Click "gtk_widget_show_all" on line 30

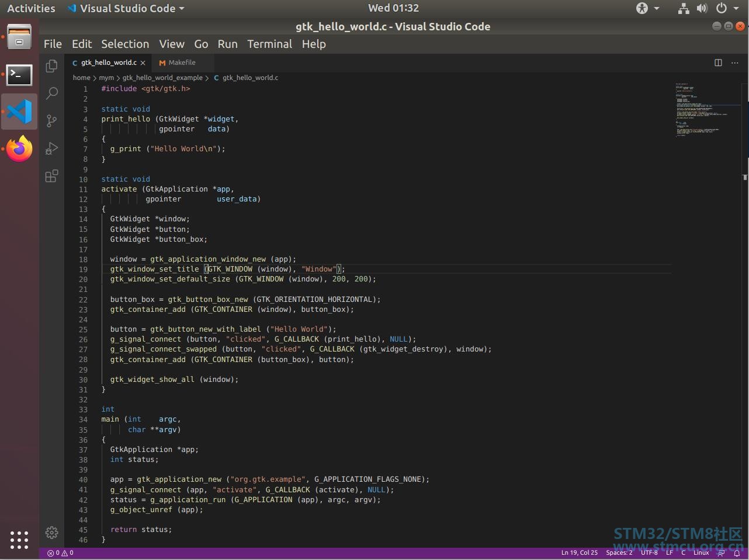(152, 380)
